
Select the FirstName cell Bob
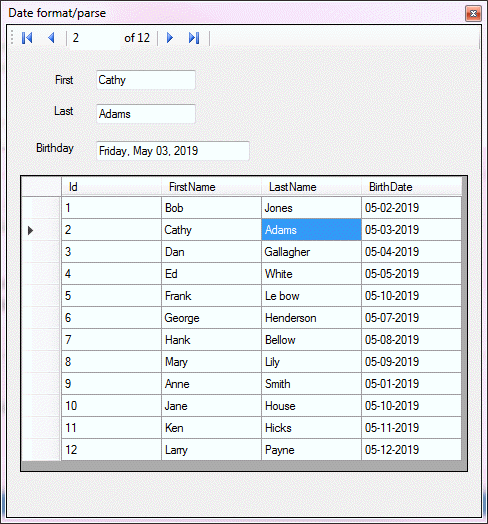coord(211,208)
